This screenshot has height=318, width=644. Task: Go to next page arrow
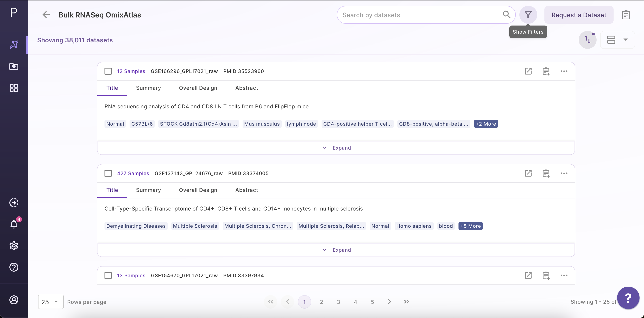(x=389, y=302)
